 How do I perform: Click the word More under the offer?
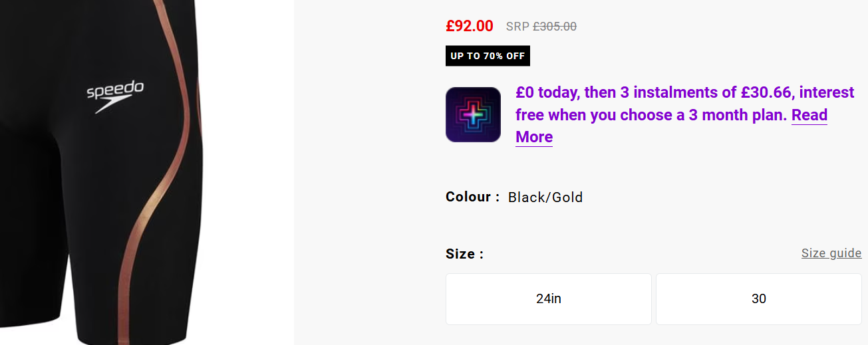pyautogui.click(x=534, y=138)
